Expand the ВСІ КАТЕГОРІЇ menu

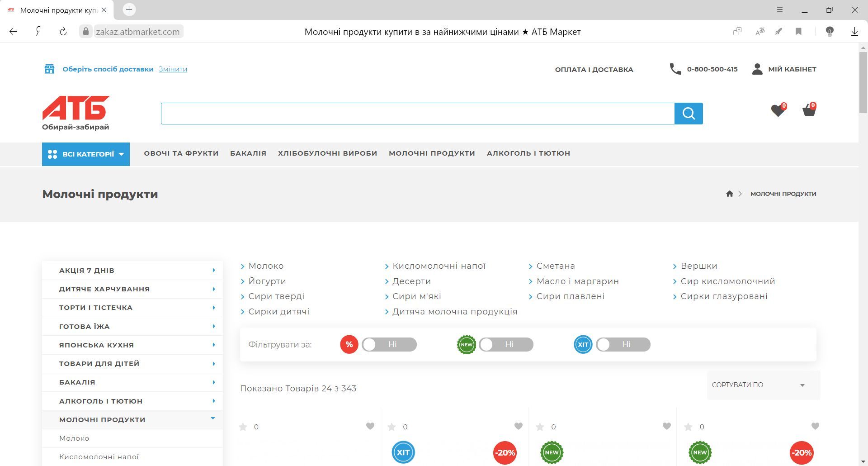click(86, 154)
